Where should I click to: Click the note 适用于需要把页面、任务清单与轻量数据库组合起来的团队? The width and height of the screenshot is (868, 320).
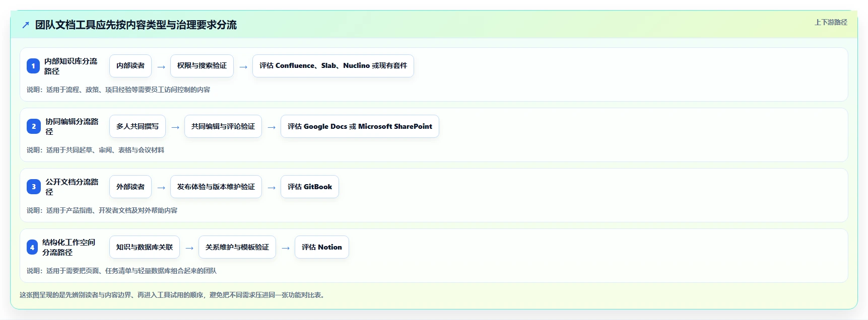click(x=131, y=271)
